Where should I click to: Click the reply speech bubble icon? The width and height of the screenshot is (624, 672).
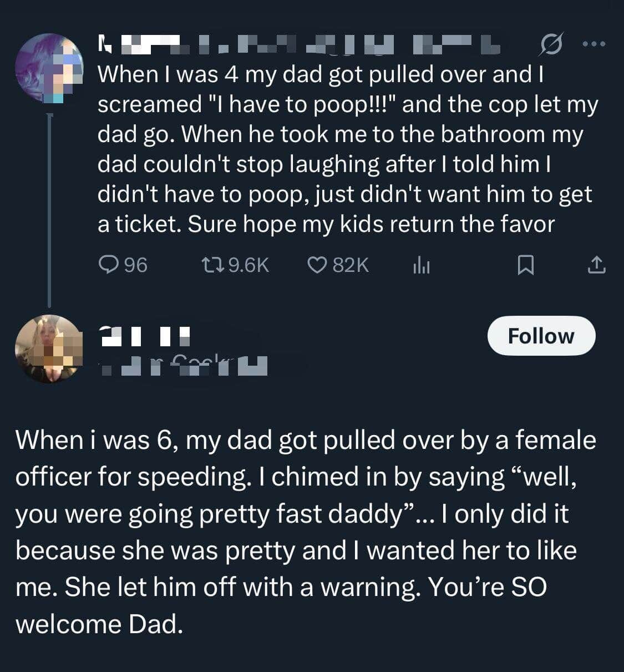coord(107,265)
